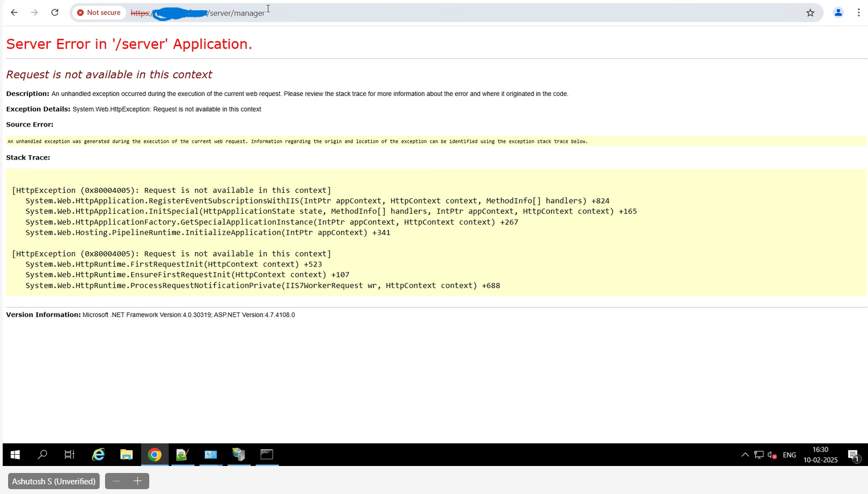This screenshot has width=868, height=494.
Task: Switch keyboard language via ENG indicator
Action: click(789, 455)
